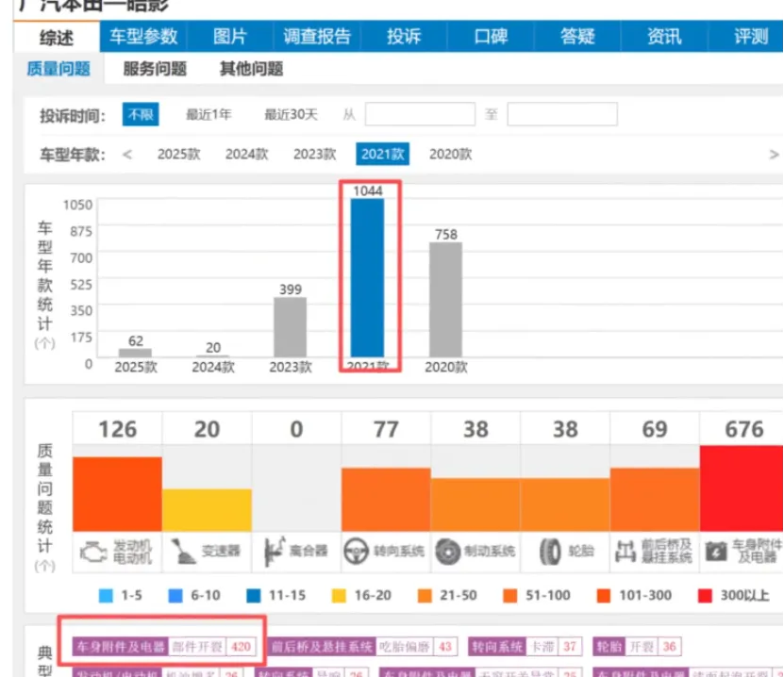Image resolution: width=784 pixels, height=677 pixels.
Task: Open 转向系统 卡滞 37 tag
Action: click(x=525, y=647)
